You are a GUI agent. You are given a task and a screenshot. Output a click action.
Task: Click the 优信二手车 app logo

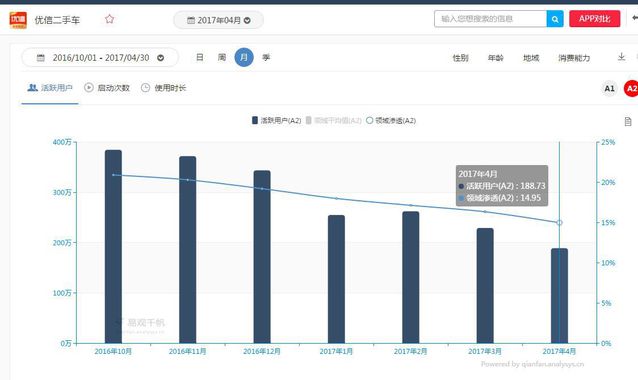[18, 20]
